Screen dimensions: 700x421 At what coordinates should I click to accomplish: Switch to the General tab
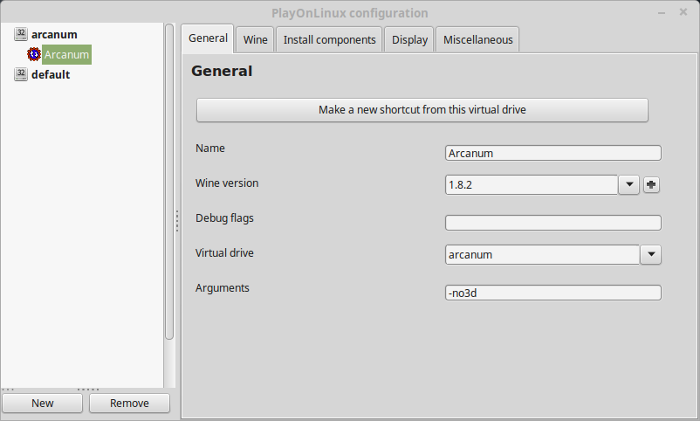coord(208,38)
